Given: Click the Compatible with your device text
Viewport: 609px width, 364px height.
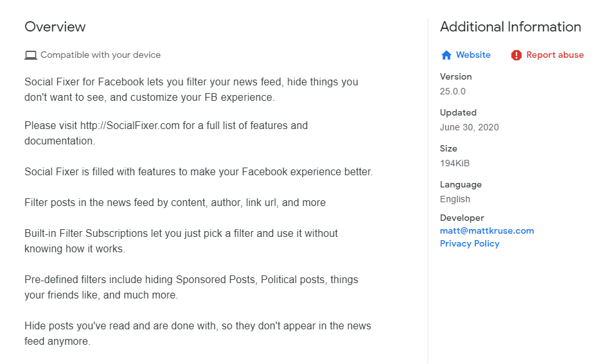Looking at the screenshot, I should coord(100,55).
